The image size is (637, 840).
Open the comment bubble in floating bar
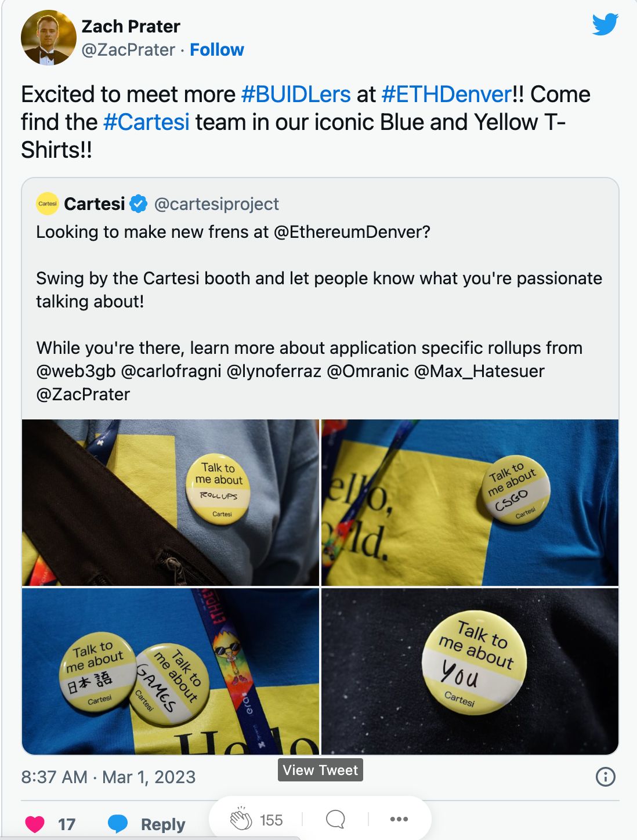[335, 819]
